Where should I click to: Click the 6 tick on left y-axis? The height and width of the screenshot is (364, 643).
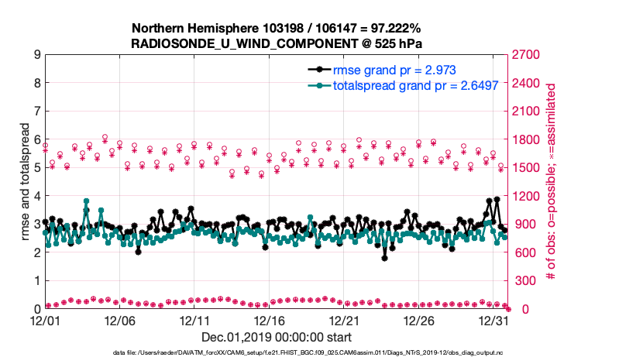click(36, 139)
